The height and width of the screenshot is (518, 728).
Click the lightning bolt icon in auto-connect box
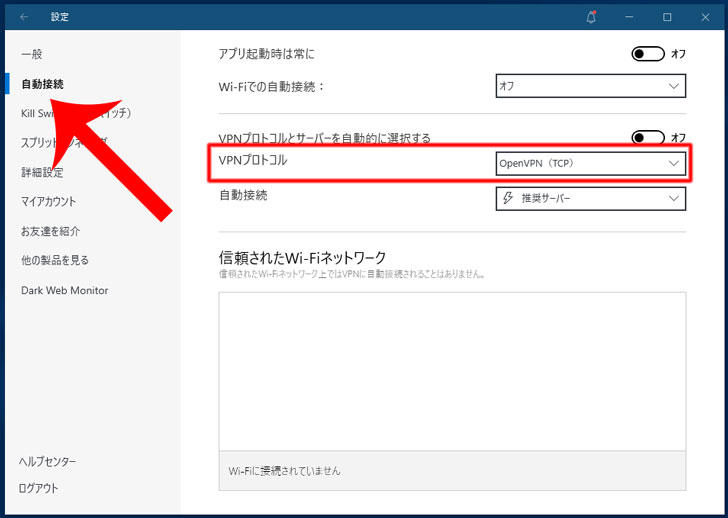pyautogui.click(x=508, y=199)
